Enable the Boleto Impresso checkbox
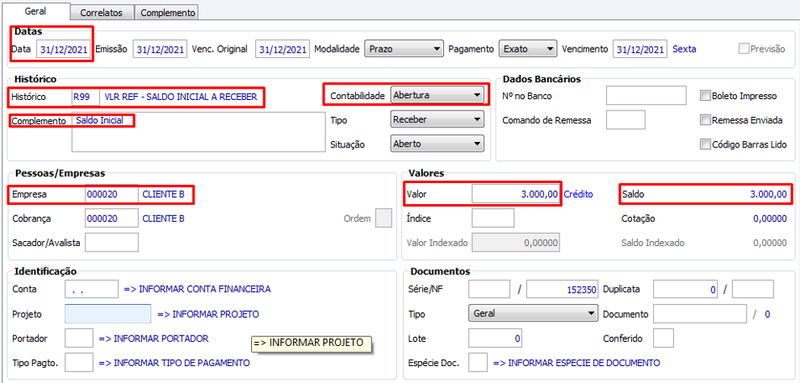800x383 pixels. tap(705, 96)
